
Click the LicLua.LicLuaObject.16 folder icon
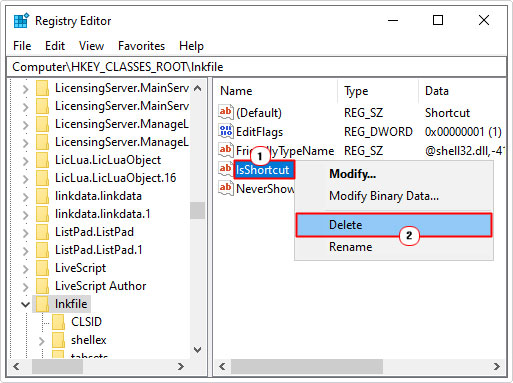42,178
